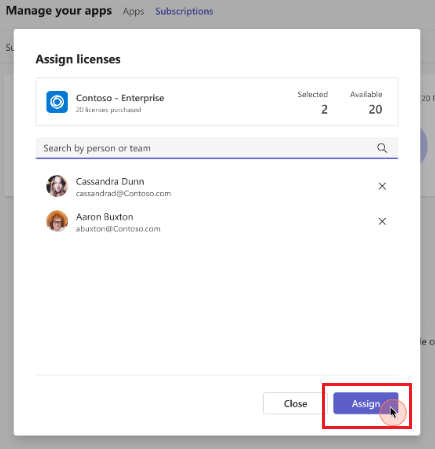This screenshot has width=435, height=449.
Task: Click the Available count value 20
Action: (375, 109)
